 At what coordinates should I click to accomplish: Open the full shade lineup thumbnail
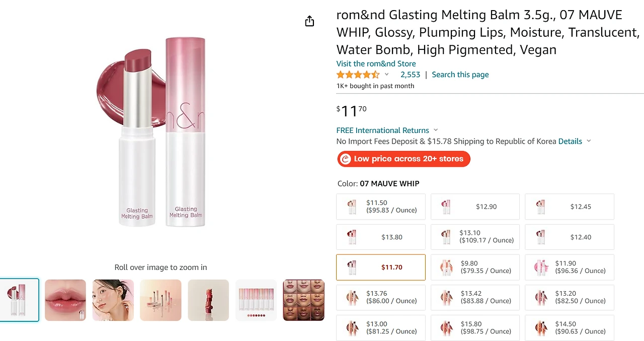tap(256, 300)
